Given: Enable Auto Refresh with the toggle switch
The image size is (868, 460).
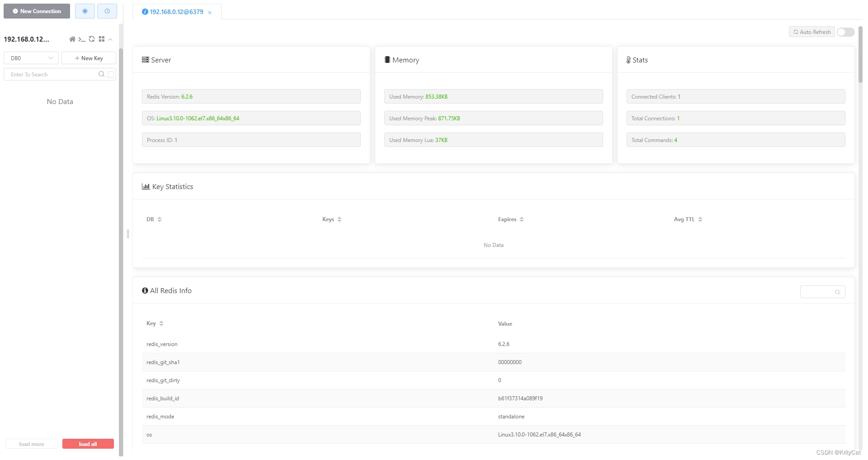Looking at the screenshot, I should tap(845, 32).
